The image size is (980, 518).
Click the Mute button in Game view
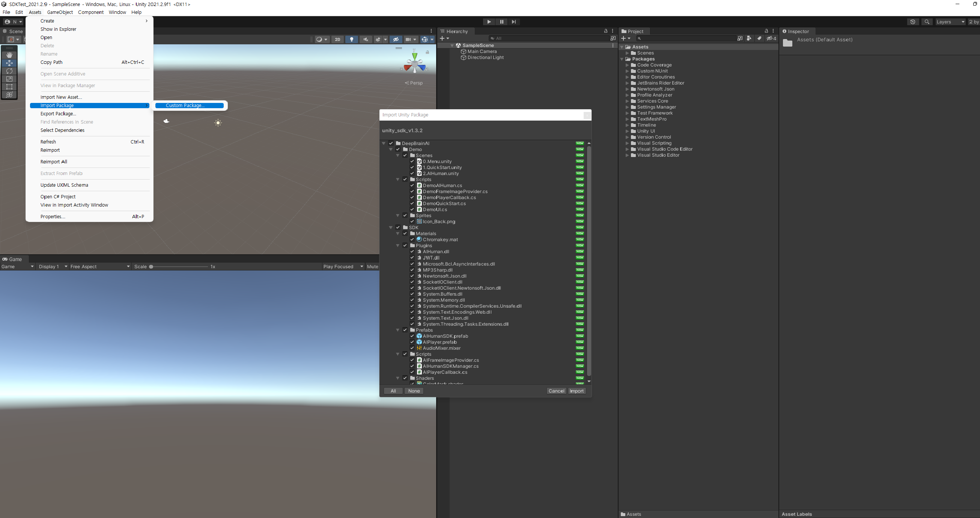(x=372, y=267)
